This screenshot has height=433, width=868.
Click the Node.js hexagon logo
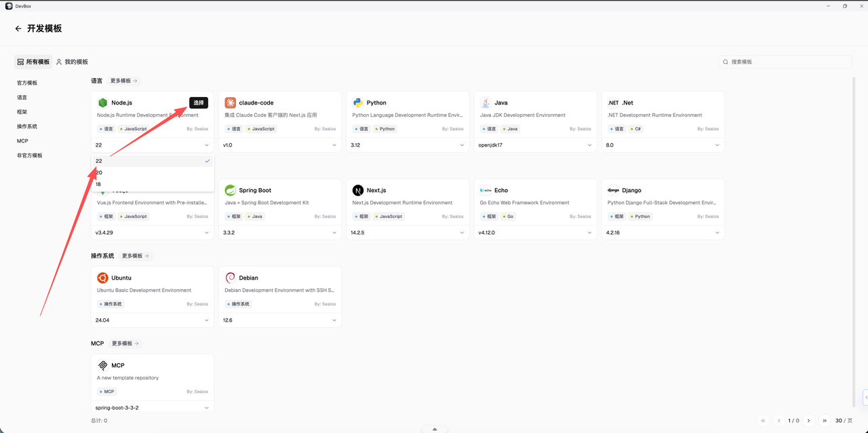coord(102,102)
